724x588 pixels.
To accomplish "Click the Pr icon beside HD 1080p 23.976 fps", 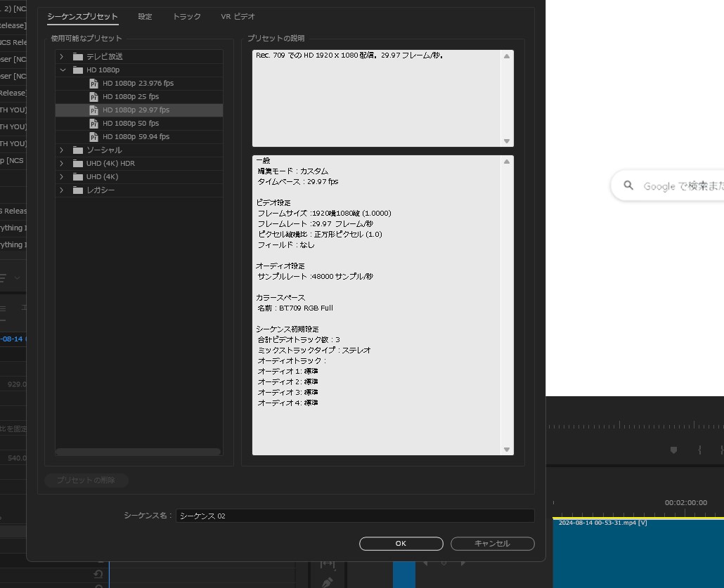I will tap(94, 83).
